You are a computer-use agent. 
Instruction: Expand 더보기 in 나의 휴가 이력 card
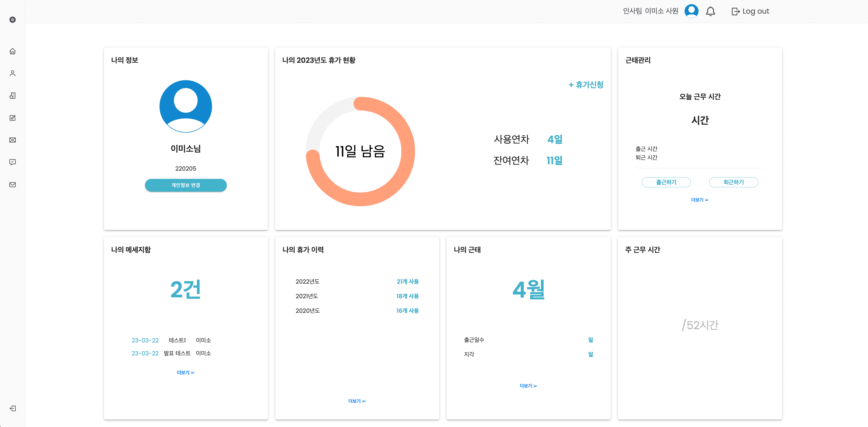pos(357,401)
